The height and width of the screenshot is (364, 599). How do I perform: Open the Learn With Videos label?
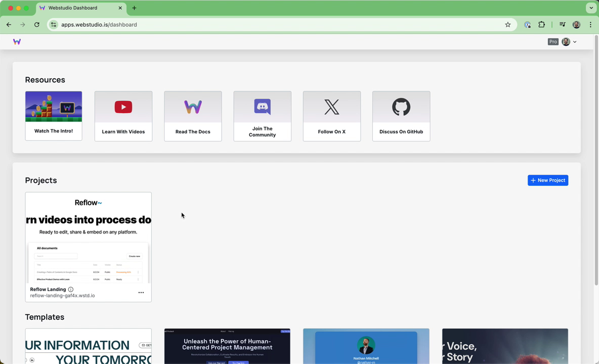pos(123,131)
